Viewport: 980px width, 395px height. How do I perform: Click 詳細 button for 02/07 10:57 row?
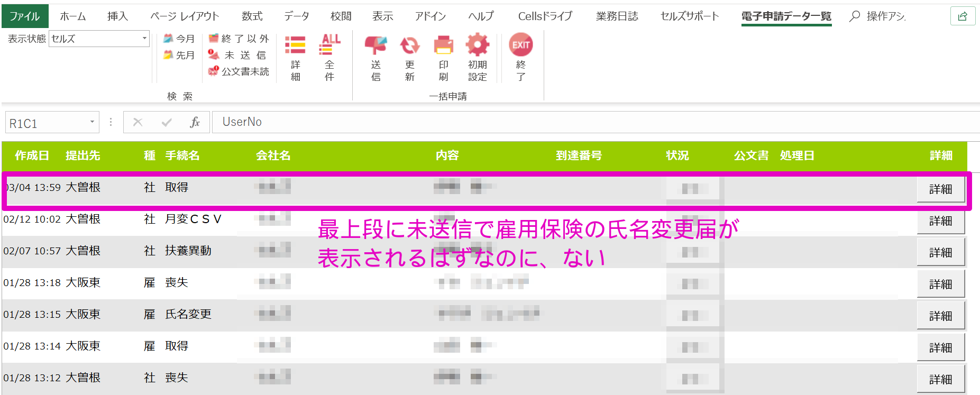(941, 253)
